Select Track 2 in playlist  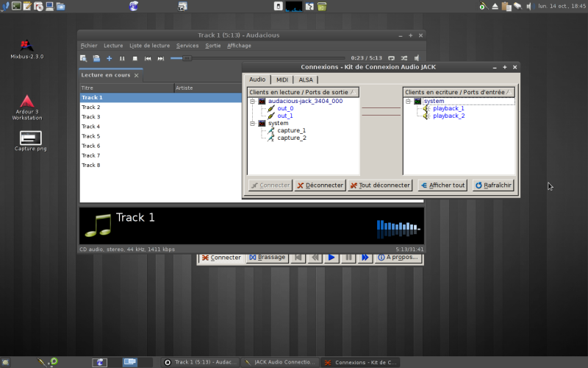(161, 107)
